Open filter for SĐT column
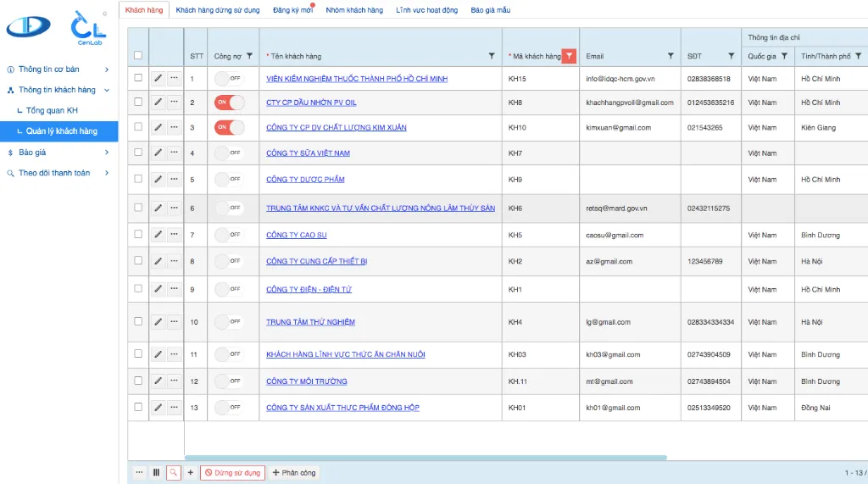Image resolution: width=868 pixels, height=484 pixels. 732,56
